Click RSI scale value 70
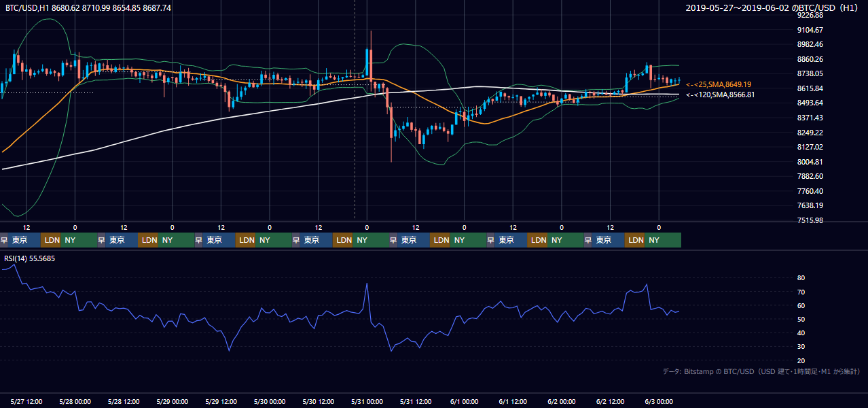868x408 pixels. [801, 292]
